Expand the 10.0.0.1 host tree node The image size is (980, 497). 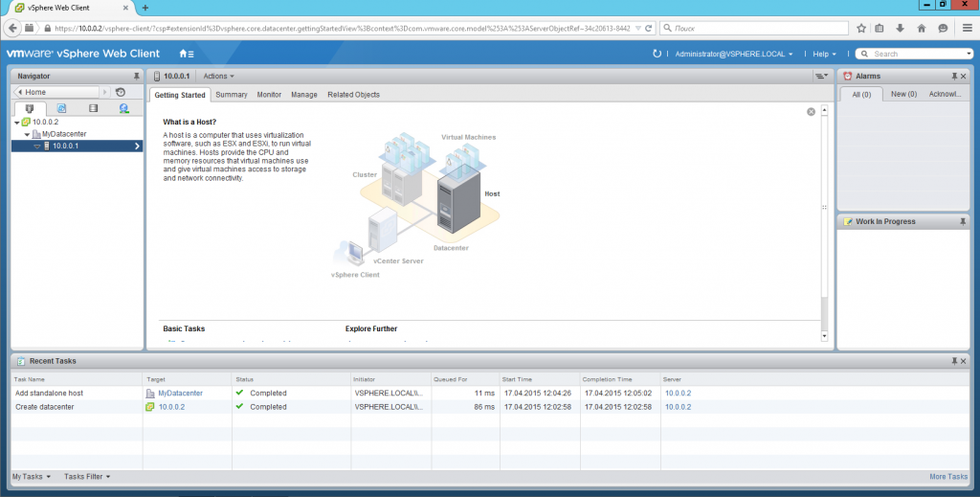(x=37, y=147)
